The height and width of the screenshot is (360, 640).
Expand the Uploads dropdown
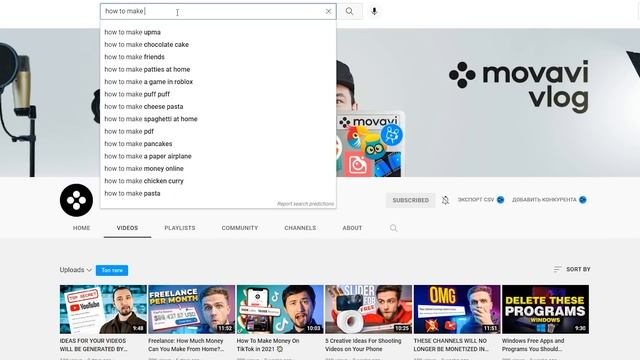pyautogui.click(x=76, y=270)
